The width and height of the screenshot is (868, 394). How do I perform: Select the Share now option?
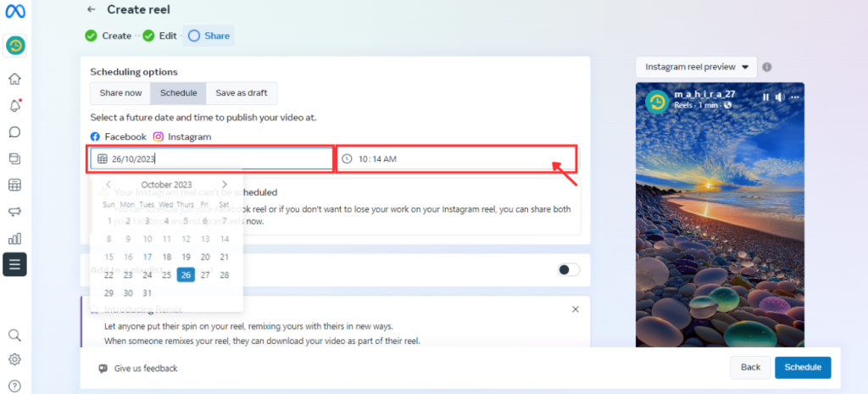[120, 93]
